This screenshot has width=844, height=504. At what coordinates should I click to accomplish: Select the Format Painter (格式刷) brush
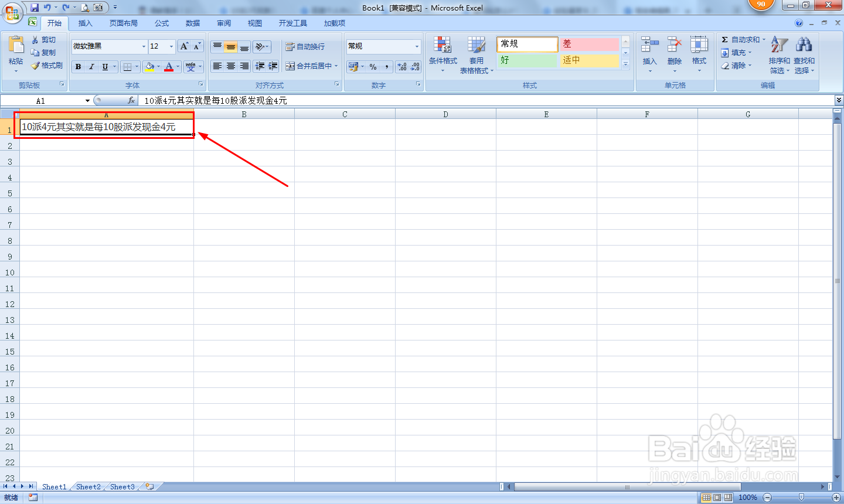(47, 66)
